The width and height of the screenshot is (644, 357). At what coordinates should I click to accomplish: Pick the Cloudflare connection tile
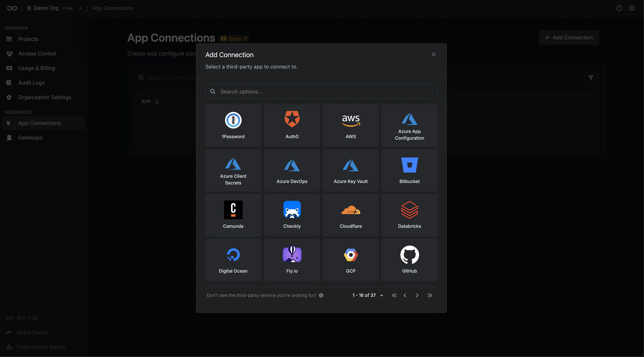tap(351, 215)
